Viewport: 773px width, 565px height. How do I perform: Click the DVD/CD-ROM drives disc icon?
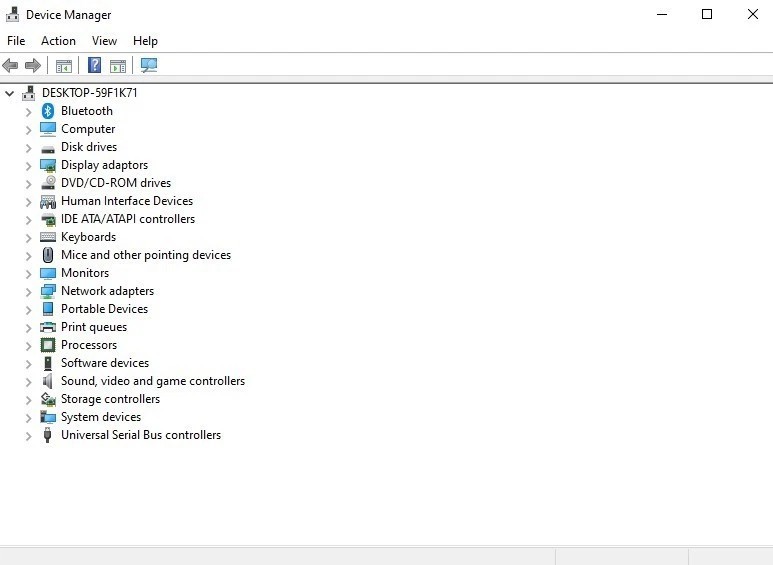point(48,183)
